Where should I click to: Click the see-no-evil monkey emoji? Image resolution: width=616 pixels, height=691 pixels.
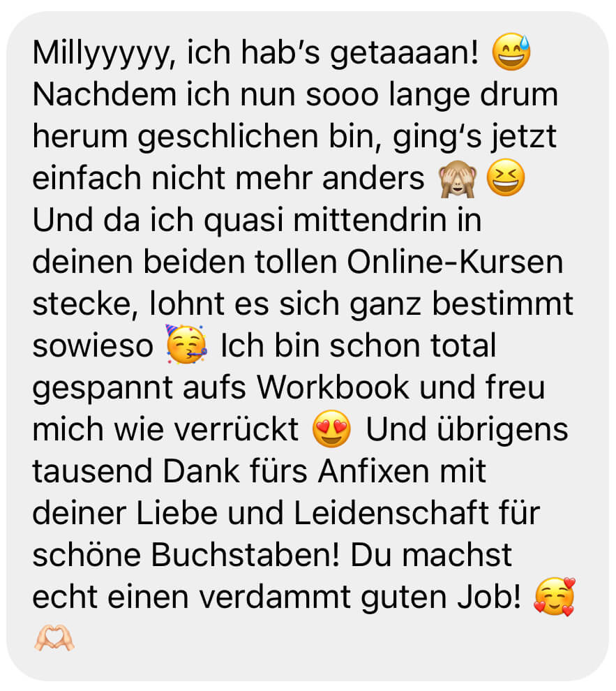[457, 179]
